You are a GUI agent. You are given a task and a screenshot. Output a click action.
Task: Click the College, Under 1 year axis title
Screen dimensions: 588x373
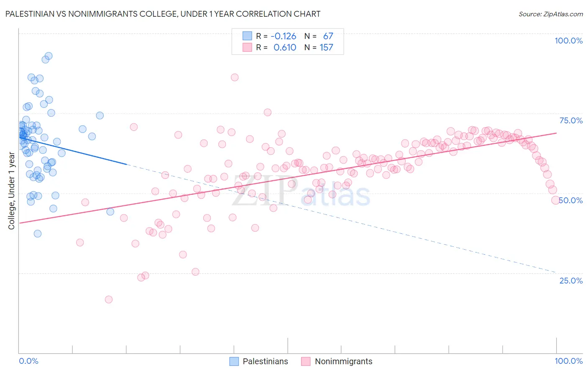12,191
